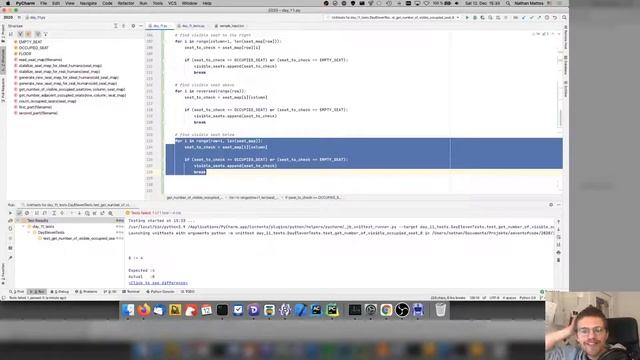Open the Terminal tool window tab
Screen dimensions: 640x360
131,292
